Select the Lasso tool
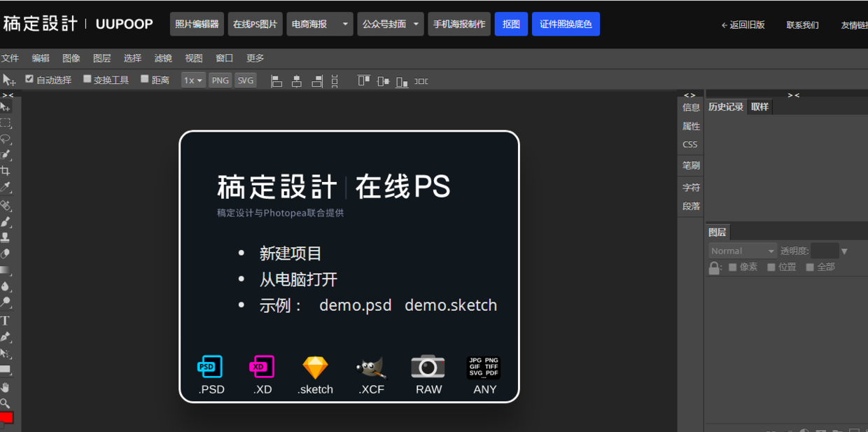 [5, 139]
